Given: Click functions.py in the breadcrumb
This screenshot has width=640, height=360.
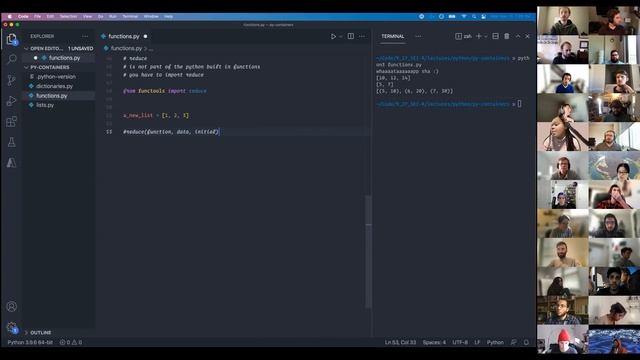Looking at the screenshot, I should click(x=126, y=48).
